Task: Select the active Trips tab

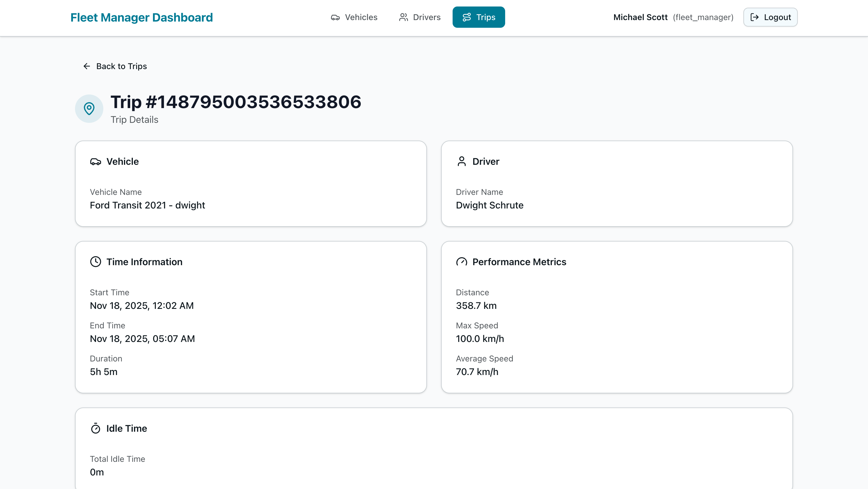Action: pos(479,17)
